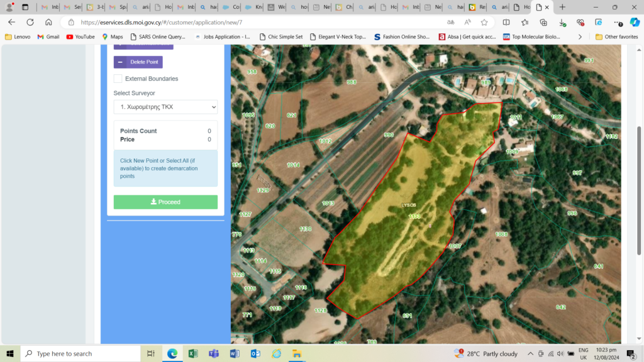The image size is (644, 362).
Task: Reload the page with refresh icon
Action: 30,22
